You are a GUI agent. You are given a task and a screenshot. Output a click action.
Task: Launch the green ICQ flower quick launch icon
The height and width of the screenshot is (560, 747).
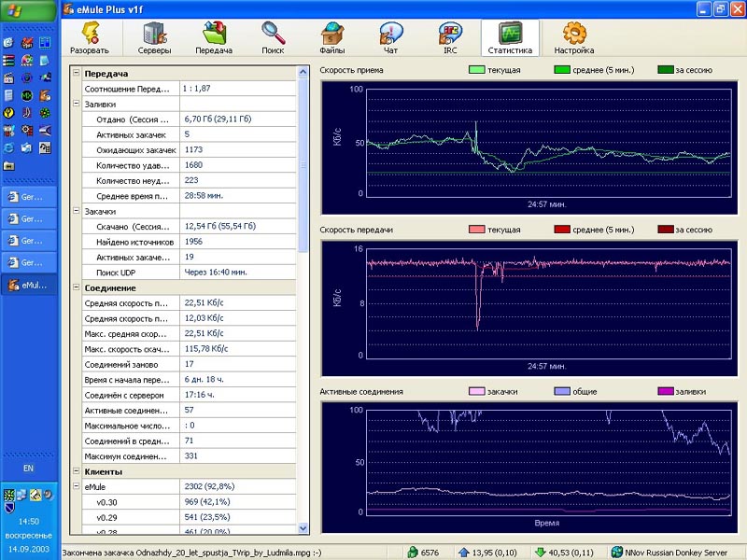pyautogui.click(x=45, y=113)
